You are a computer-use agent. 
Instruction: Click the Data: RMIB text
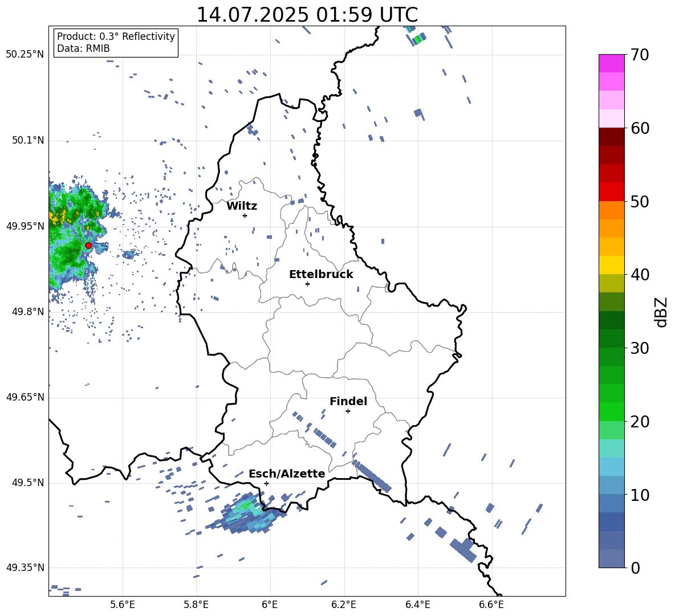tap(83, 48)
